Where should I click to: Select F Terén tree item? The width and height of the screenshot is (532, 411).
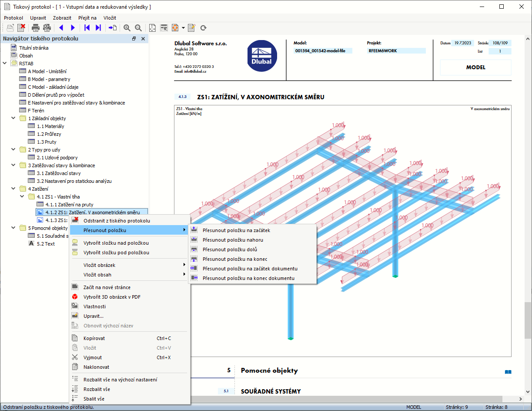click(36, 111)
